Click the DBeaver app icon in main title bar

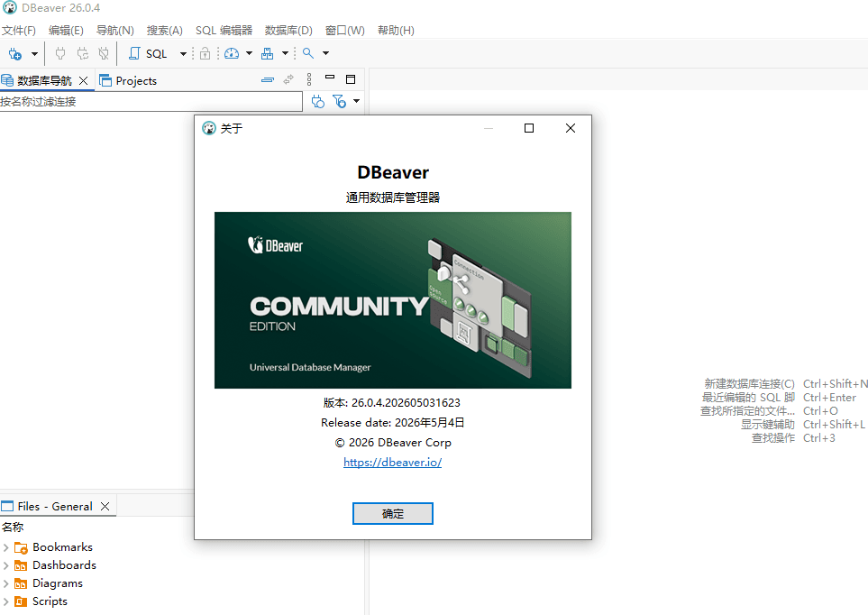[x=9, y=8]
